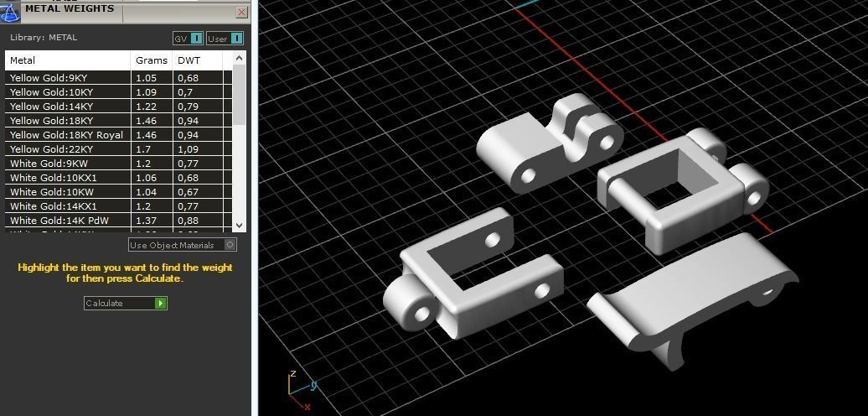The height and width of the screenshot is (416, 868).
Task: Click the 0,88 DWT value
Action: click(x=188, y=221)
